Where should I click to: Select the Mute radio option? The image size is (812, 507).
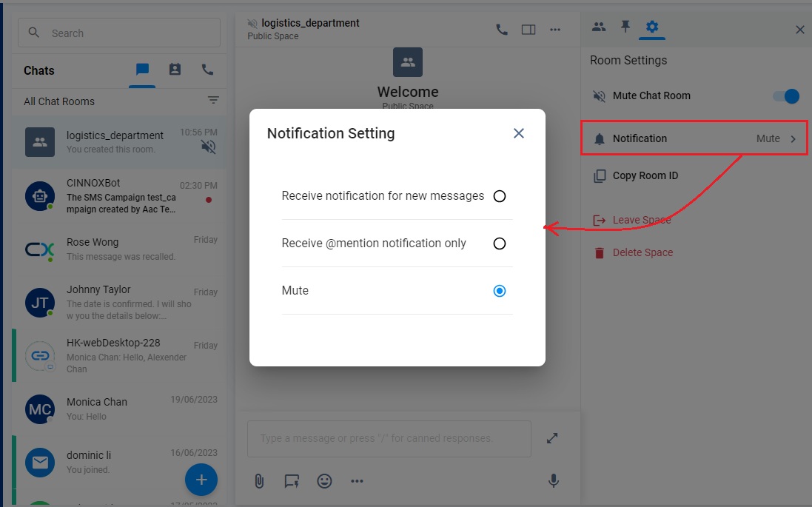click(x=499, y=291)
